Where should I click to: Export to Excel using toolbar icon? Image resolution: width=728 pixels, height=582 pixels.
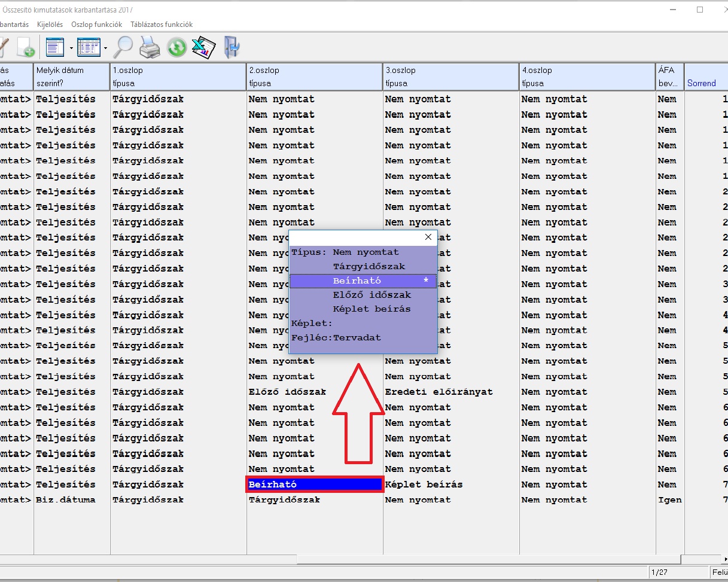coord(203,47)
